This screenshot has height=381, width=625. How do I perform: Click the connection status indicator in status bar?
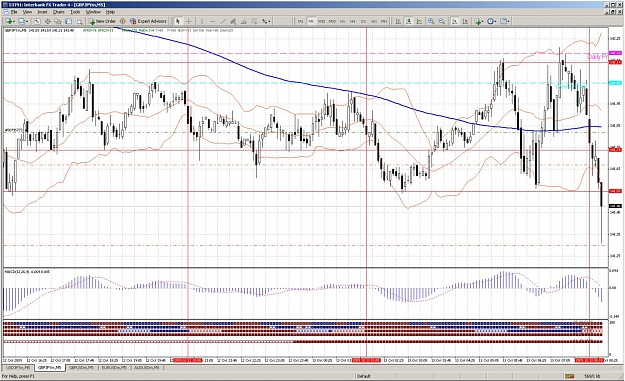569,376
